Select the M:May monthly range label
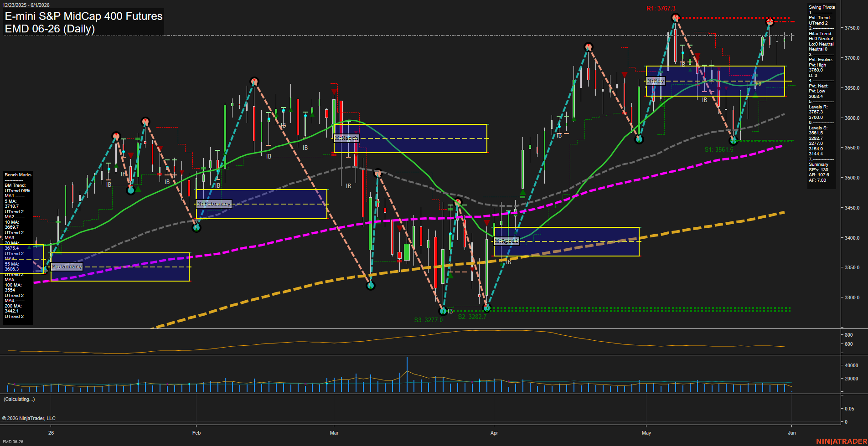Screen dimensions: 868x446 (x=656, y=81)
